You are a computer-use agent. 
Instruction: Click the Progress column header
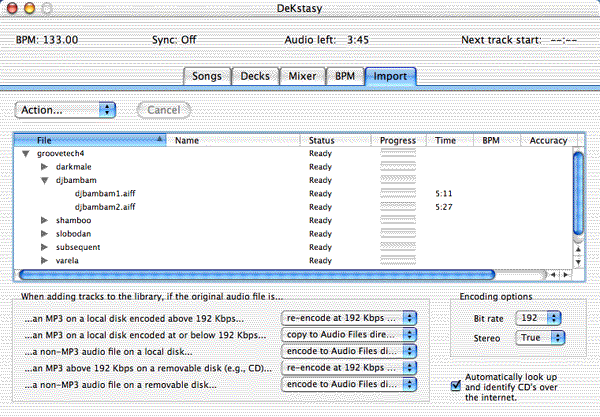pos(398,140)
